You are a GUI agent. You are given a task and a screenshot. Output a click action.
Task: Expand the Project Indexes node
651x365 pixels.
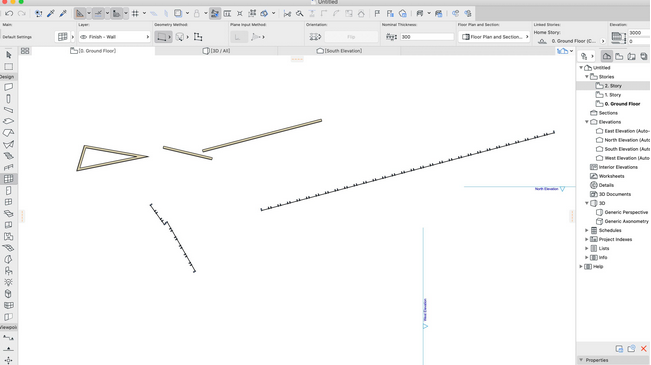pos(587,240)
